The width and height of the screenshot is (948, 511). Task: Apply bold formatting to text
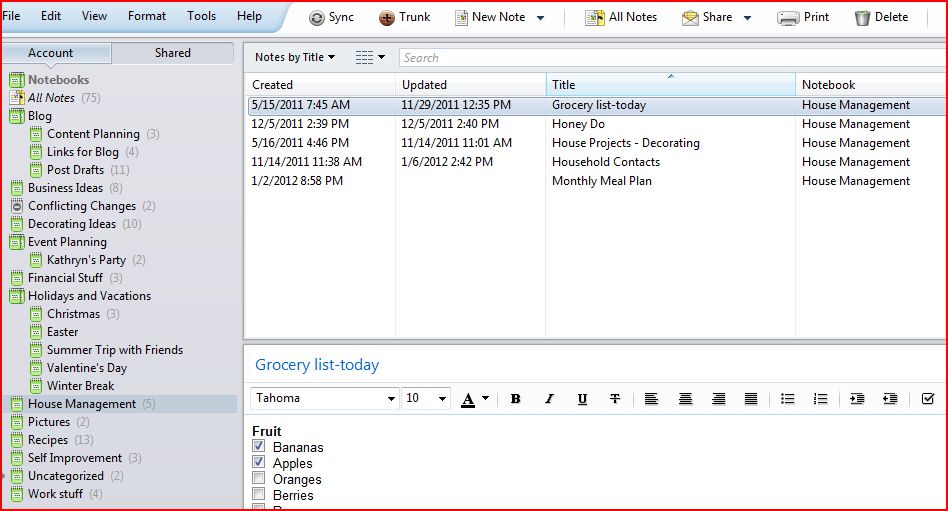[515, 399]
